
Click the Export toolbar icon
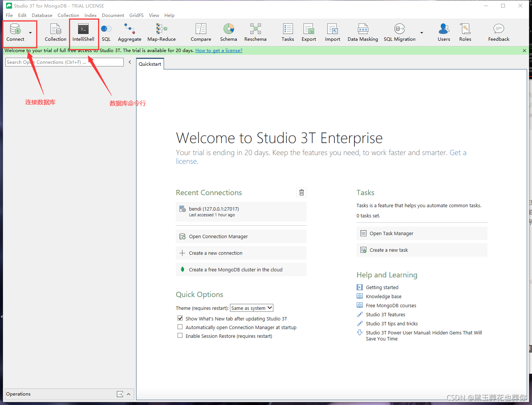click(309, 32)
